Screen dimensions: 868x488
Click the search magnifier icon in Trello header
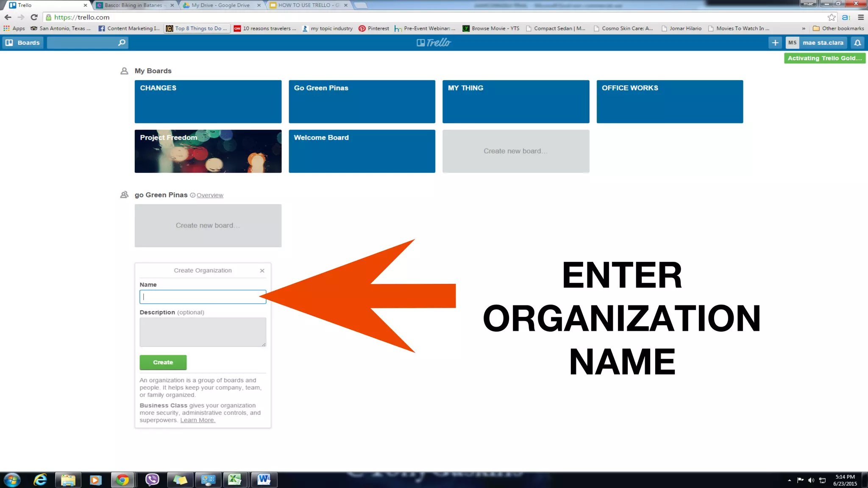click(x=122, y=43)
